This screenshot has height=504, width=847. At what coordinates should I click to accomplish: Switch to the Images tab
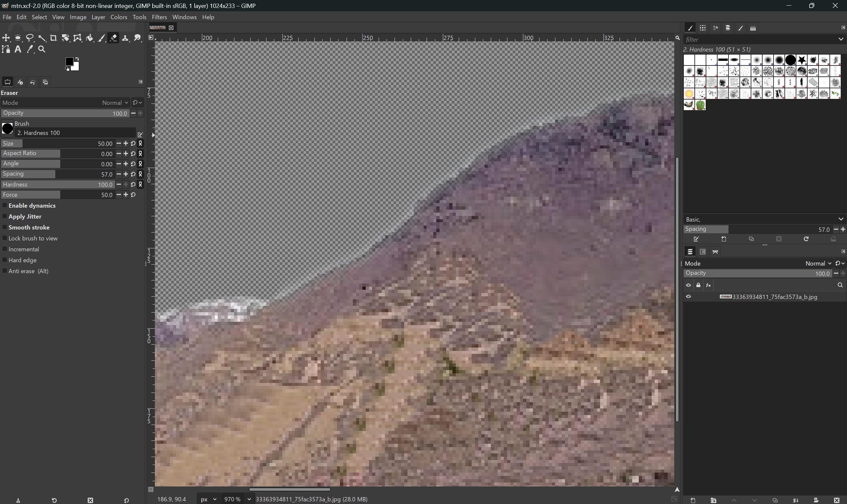(x=46, y=82)
